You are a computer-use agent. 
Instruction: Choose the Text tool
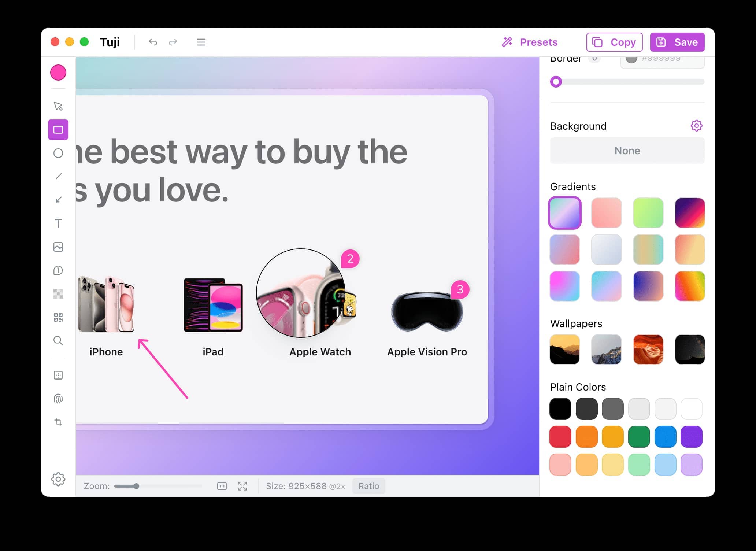click(x=58, y=223)
